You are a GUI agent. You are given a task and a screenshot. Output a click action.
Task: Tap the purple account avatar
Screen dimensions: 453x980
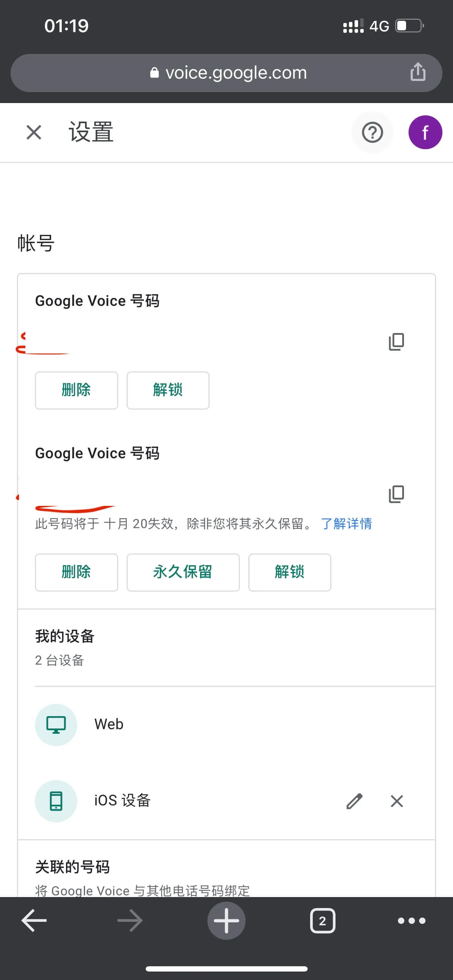(x=425, y=132)
